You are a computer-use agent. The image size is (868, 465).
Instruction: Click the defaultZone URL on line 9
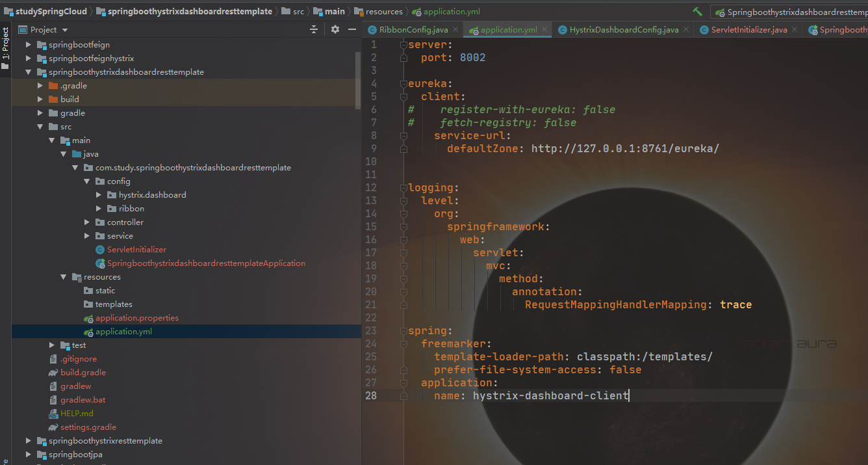point(625,148)
